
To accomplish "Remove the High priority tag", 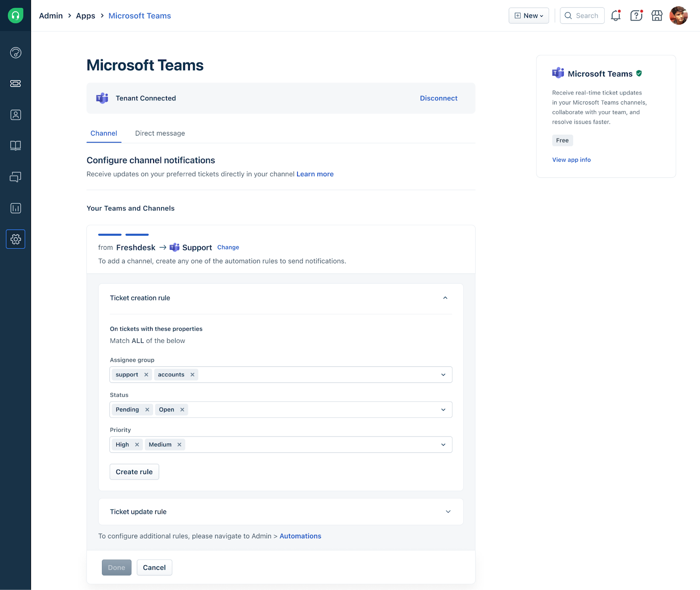I will tap(137, 445).
